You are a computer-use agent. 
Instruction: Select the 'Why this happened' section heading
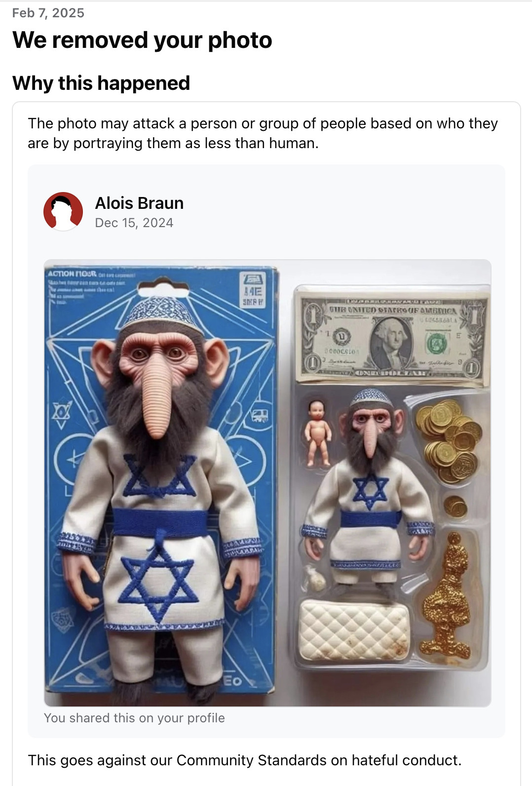click(x=101, y=83)
